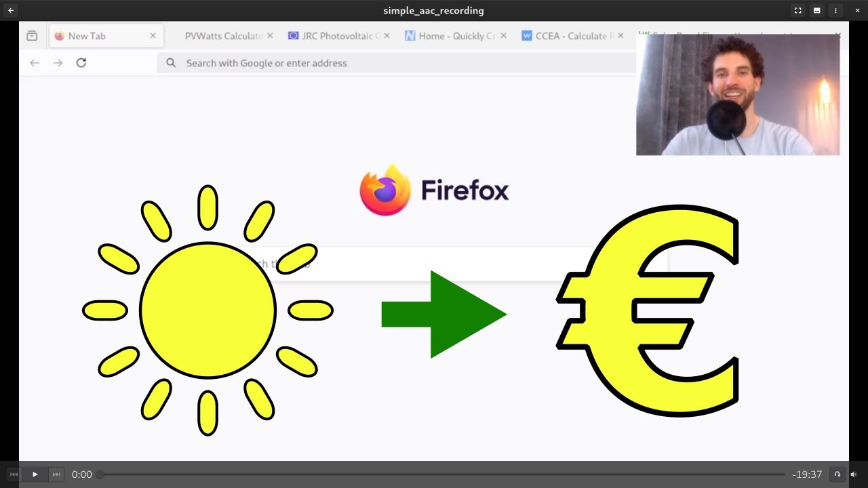Click the window title simple_aac_recording
The image size is (868, 488).
[433, 10]
